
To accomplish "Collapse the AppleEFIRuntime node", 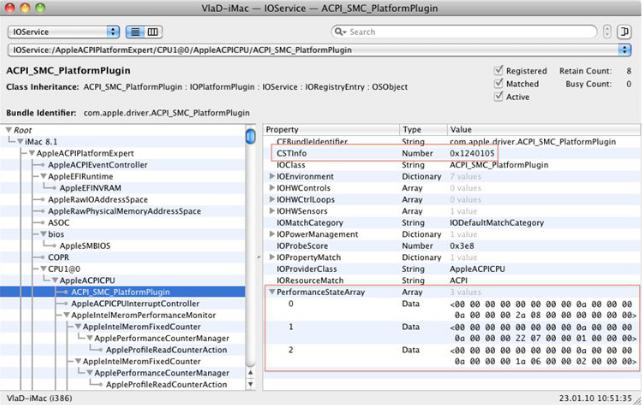I will click(43, 176).
